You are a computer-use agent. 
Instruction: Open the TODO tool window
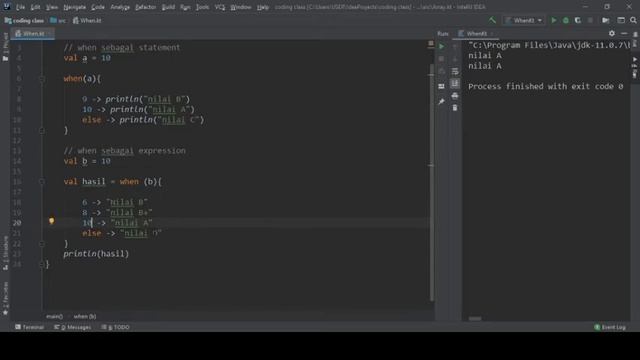(x=116, y=327)
